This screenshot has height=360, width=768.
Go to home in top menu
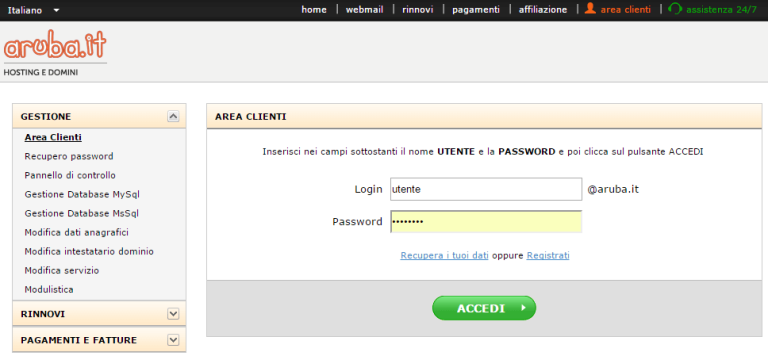(314, 9)
